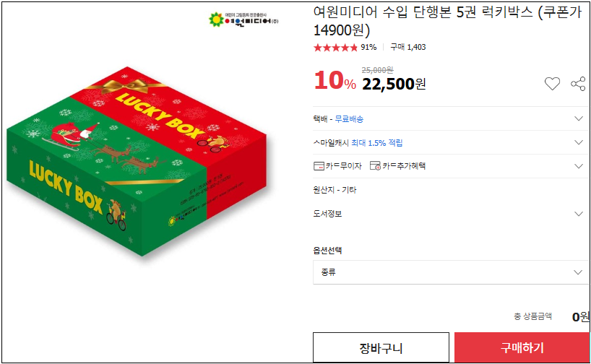Click the product title text
591x364 pixels.
[x=448, y=21]
